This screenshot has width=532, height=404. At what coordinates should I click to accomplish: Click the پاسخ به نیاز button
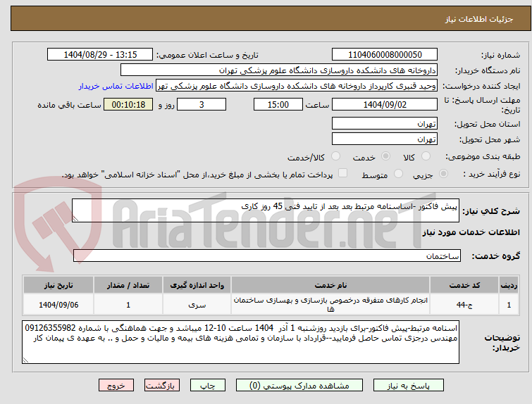point(409,386)
